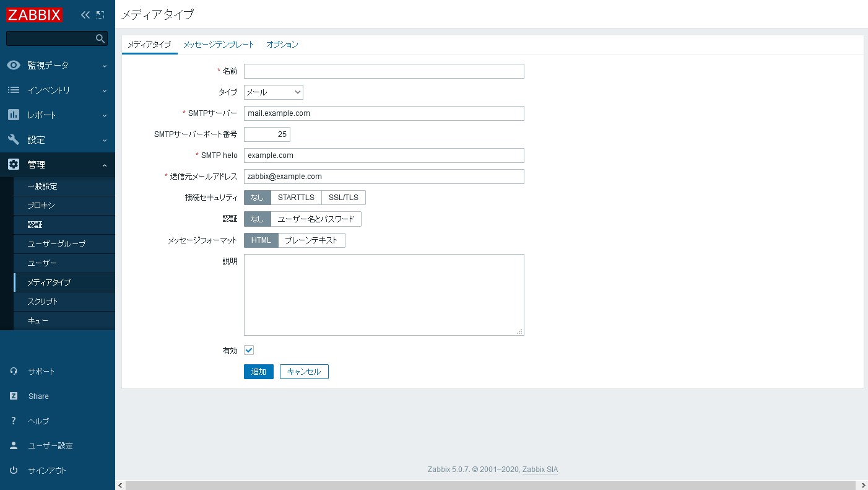This screenshot has width=868, height=490.
Task: Click the eye icon for 監視データ
Action: coord(14,65)
